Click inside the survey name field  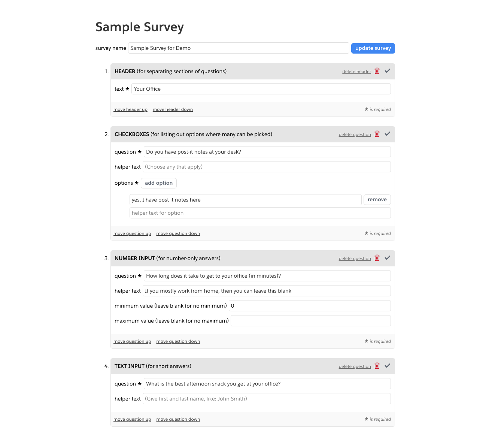(x=239, y=48)
